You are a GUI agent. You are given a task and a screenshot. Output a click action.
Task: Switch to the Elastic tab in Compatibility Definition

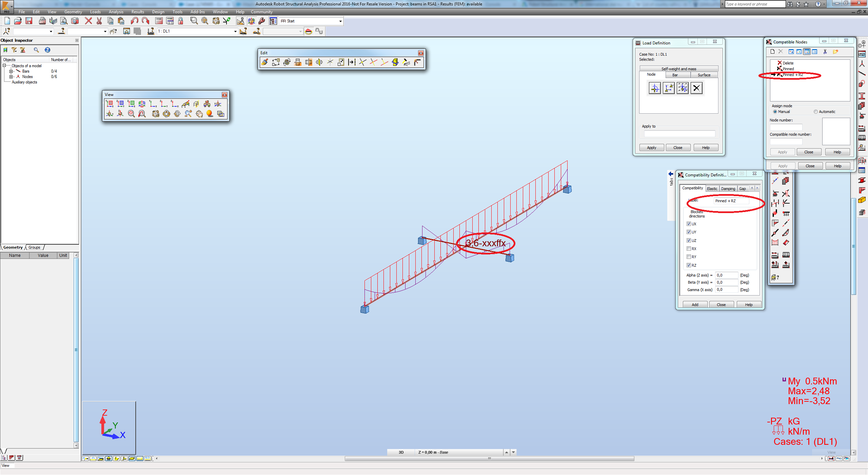[712, 188]
